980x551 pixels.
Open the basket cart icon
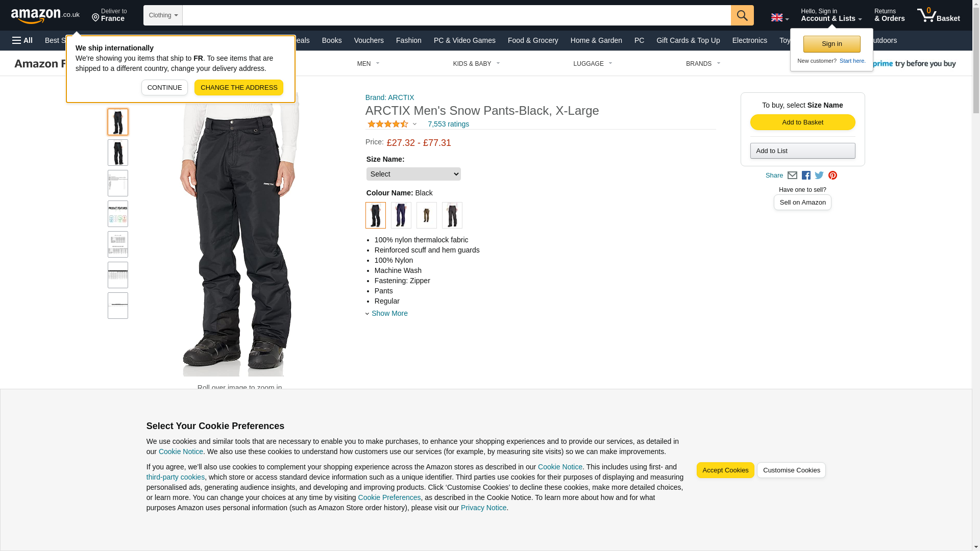pos(938,15)
